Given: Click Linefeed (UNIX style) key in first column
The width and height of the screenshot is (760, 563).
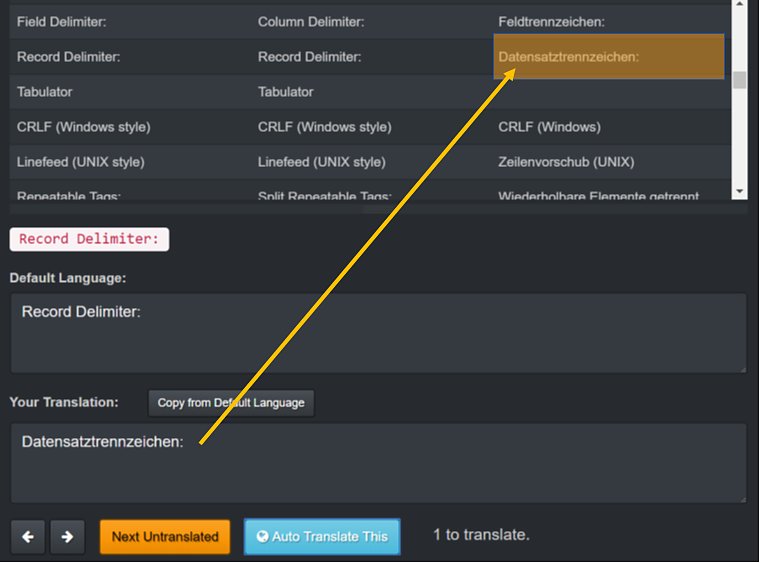Looking at the screenshot, I should tap(81, 162).
